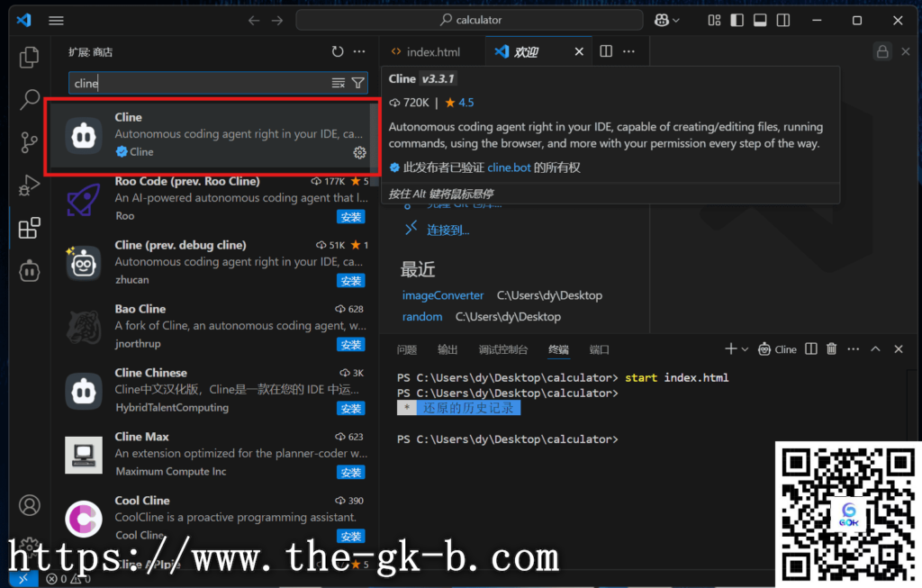Split the terminal pane
This screenshot has width=922, height=588.
coord(811,349)
